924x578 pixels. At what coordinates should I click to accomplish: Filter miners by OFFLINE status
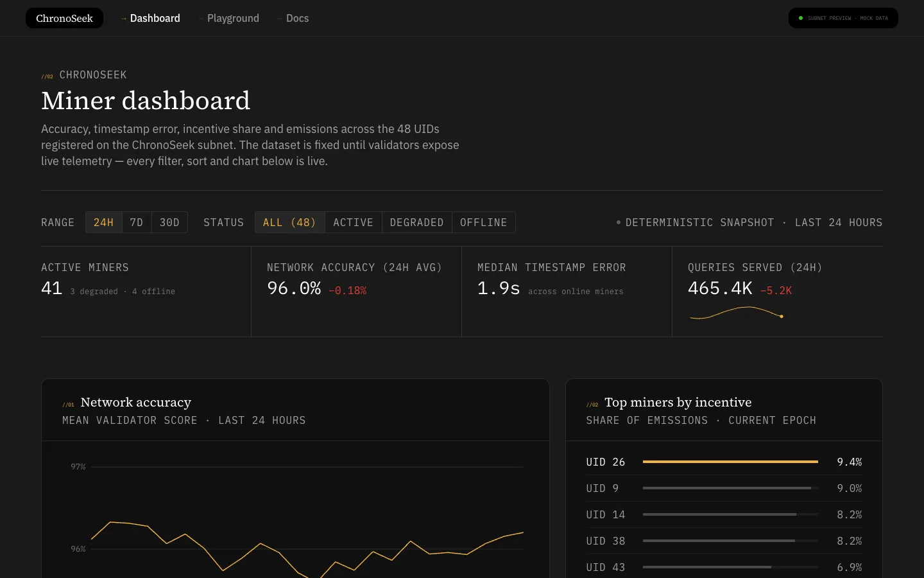pos(484,222)
